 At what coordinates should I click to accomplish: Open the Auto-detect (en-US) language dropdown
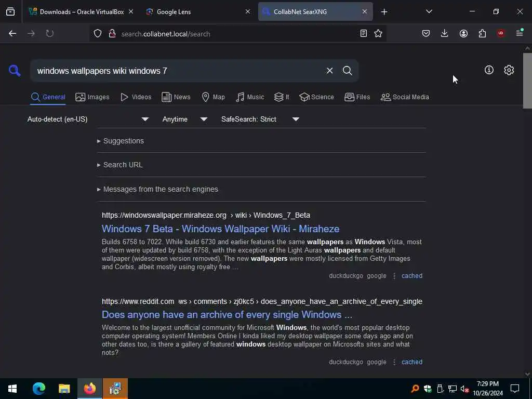tap(88, 119)
